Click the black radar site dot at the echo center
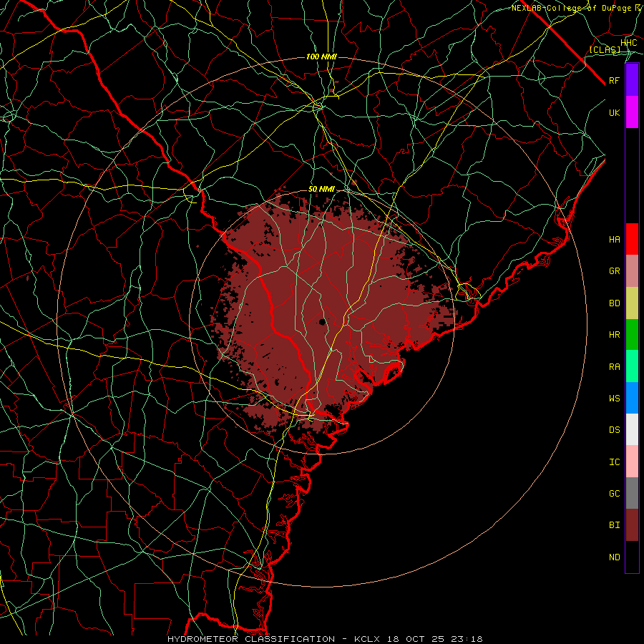Viewport: 644px width, 644px height. (323, 321)
